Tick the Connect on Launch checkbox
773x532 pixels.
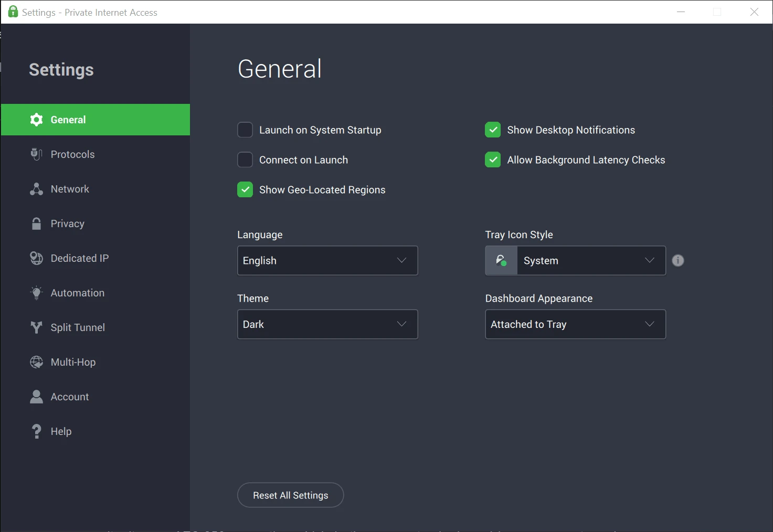(245, 159)
